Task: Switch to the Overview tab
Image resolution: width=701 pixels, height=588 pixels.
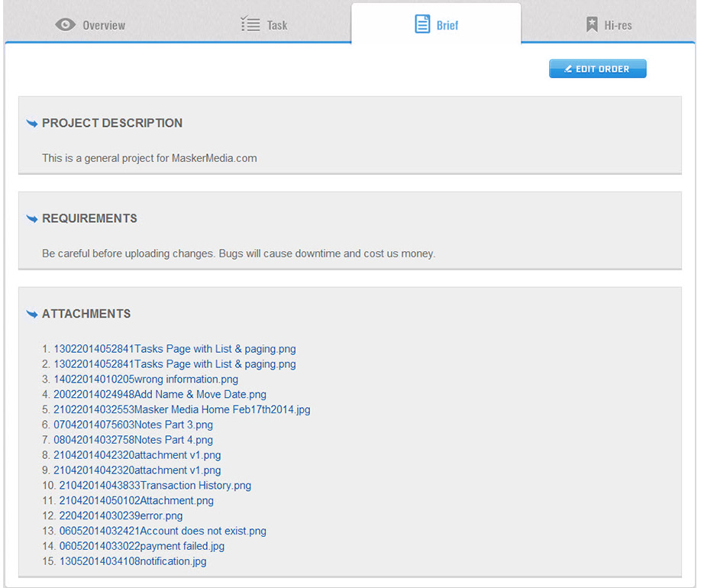Action: pos(90,25)
